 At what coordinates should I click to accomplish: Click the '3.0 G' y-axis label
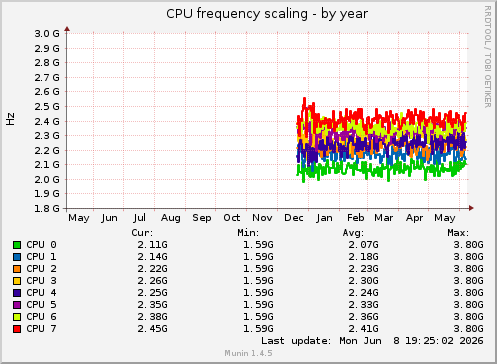(x=47, y=34)
